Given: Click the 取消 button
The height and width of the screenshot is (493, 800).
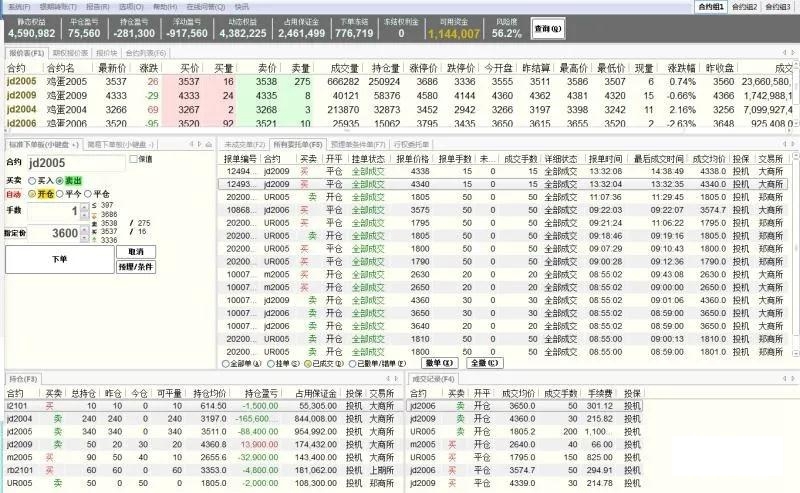Looking at the screenshot, I should [x=136, y=252].
